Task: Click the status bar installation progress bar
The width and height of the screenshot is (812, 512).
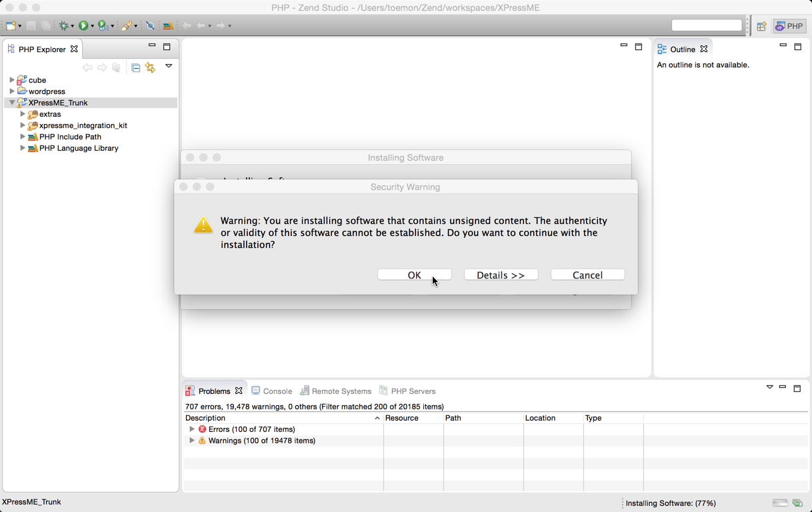Action: click(x=780, y=503)
